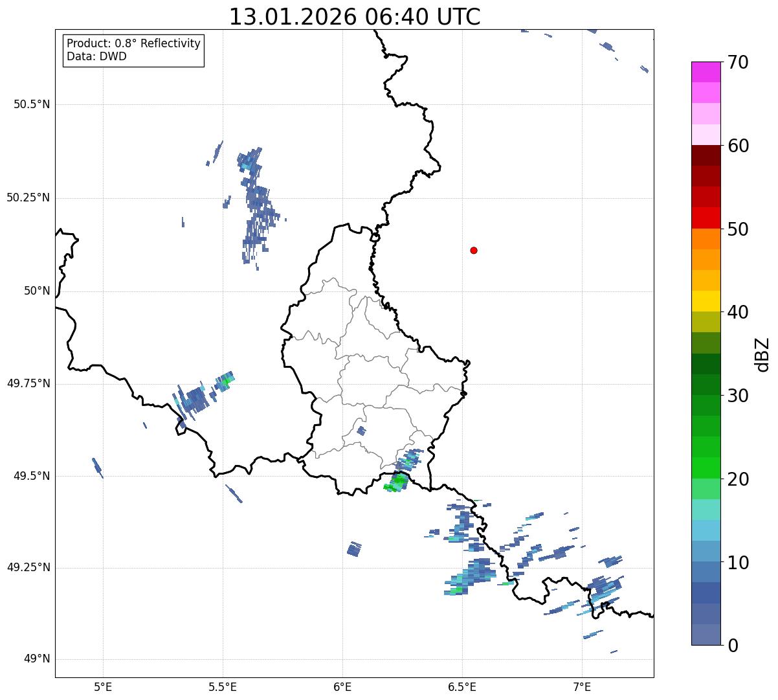Click the '6°E' longitude label
Screen dimensions: 778x700
pyautogui.click(x=342, y=686)
